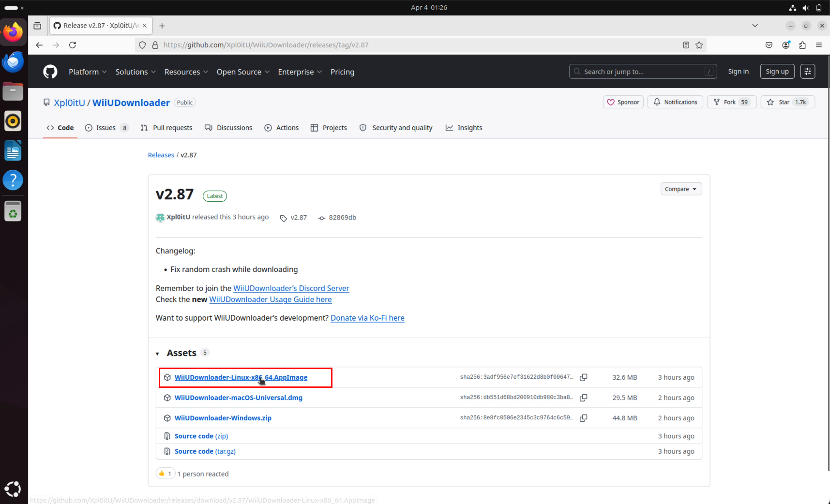Image resolution: width=830 pixels, height=504 pixels.
Task: Switch to the Issues tab
Action: click(x=106, y=128)
